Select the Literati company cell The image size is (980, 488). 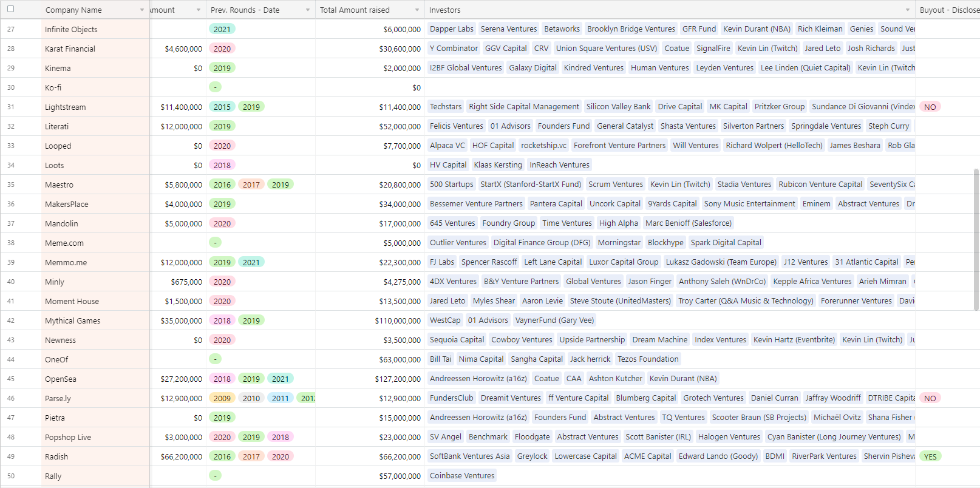tap(95, 126)
